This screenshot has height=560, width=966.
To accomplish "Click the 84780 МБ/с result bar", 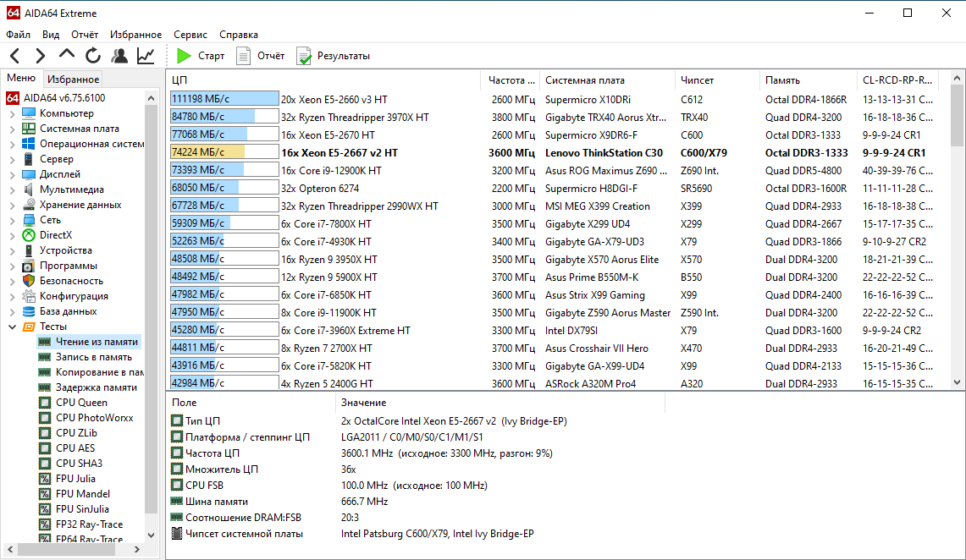I will pyautogui.click(x=224, y=117).
